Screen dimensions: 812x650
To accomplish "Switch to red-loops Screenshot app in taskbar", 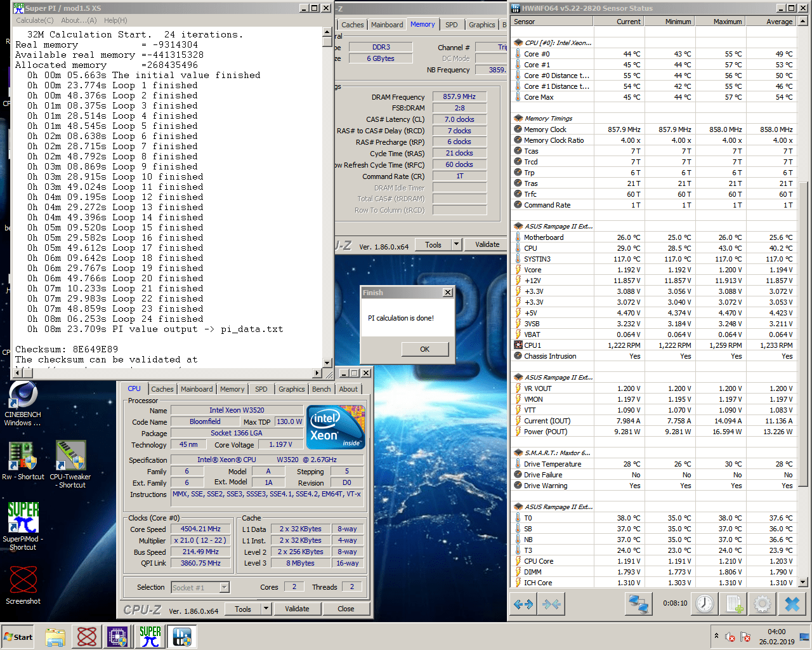I will (x=87, y=637).
